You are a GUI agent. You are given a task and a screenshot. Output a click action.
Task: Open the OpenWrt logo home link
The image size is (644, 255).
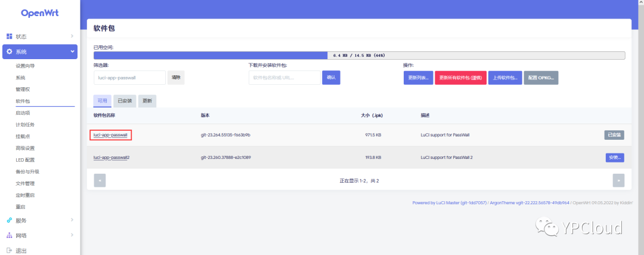[x=40, y=13]
